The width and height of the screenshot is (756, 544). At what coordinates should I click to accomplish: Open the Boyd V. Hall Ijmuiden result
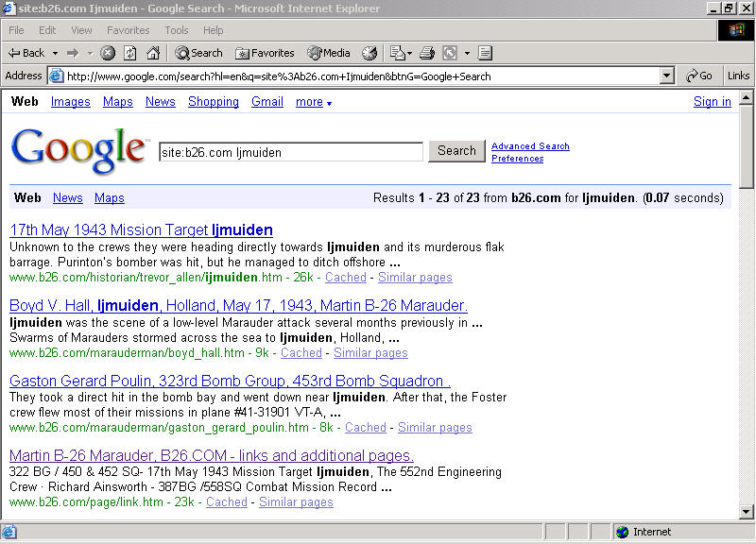point(238,305)
